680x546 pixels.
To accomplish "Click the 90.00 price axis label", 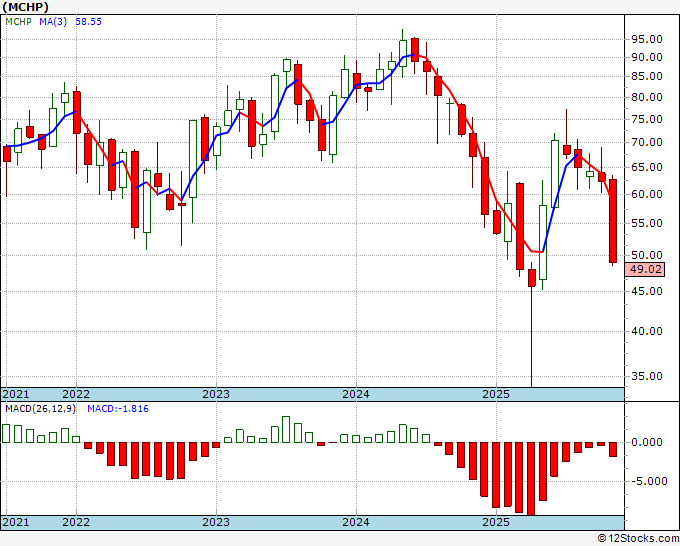I will click(x=646, y=57).
